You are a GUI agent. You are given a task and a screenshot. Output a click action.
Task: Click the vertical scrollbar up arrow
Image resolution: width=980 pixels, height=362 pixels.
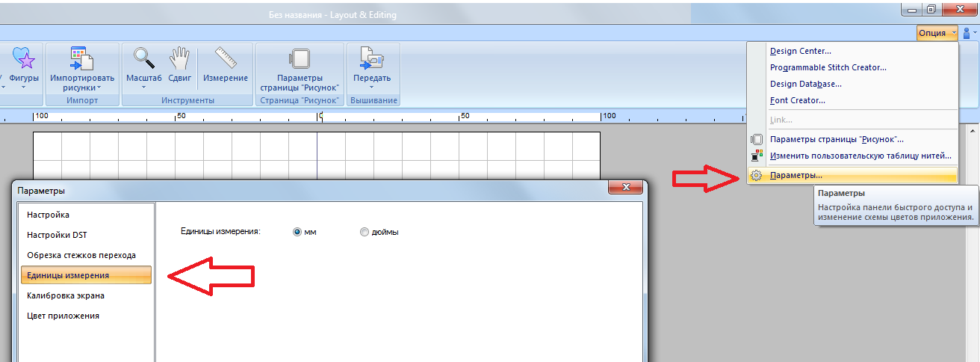[x=974, y=130]
